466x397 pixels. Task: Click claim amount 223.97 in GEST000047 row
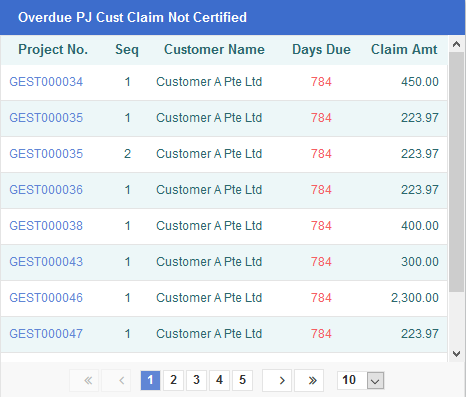coord(420,334)
